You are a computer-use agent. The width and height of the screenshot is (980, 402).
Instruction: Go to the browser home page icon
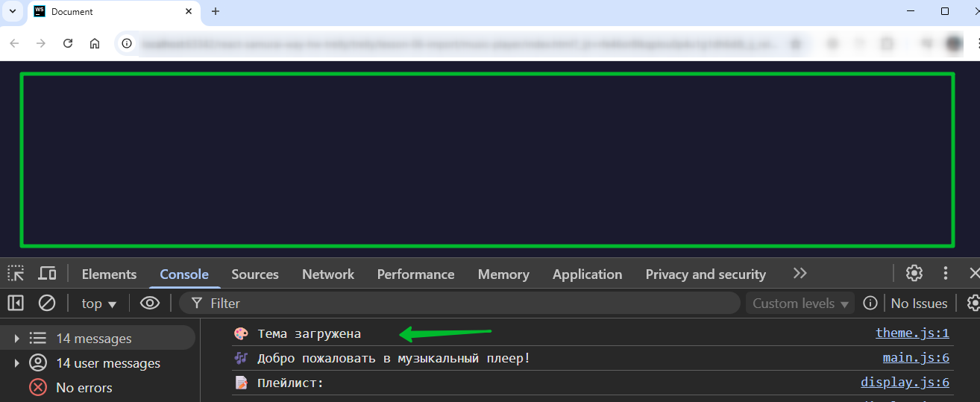click(95, 43)
